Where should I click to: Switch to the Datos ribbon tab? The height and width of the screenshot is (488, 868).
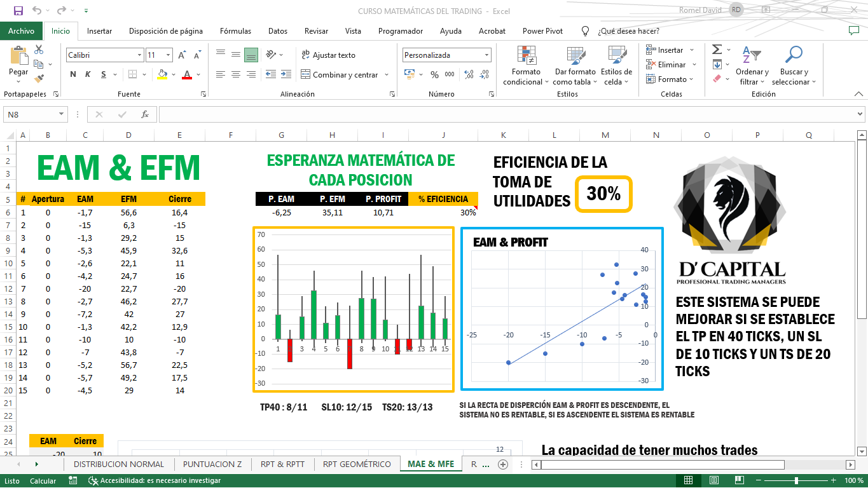pyautogui.click(x=278, y=30)
